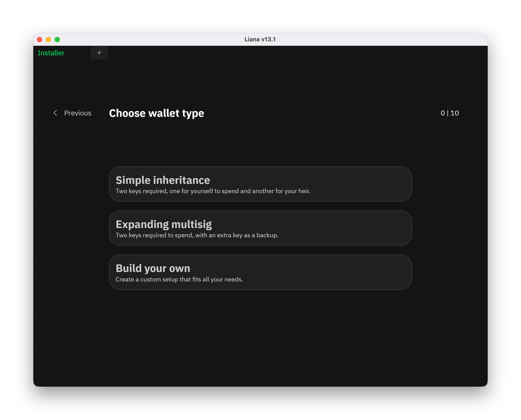Go back using the Previous label
The image size is (521, 420).
click(x=78, y=113)
